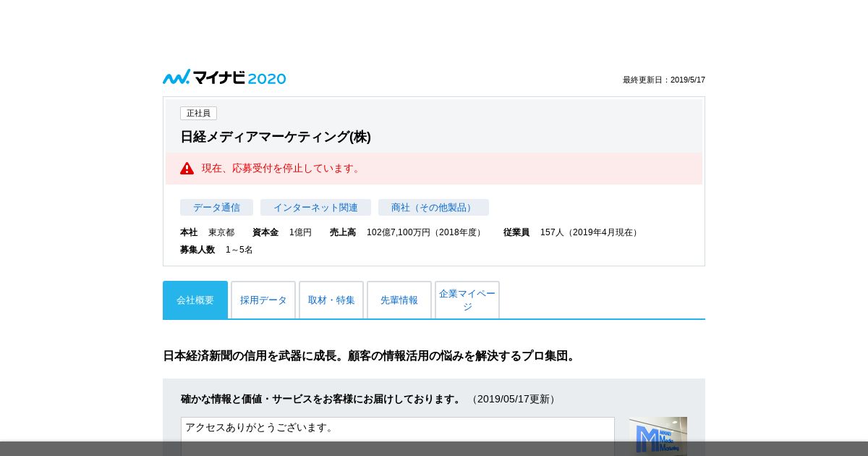
Task: Select the 会社概要 tab
Action: (195, 300)
